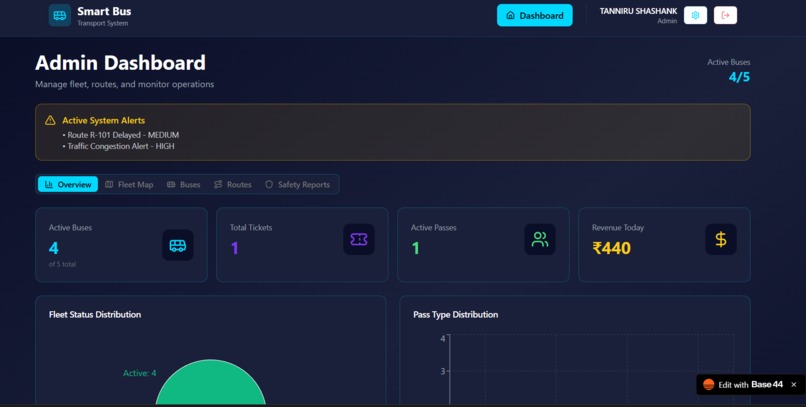Viewport: 806px width, 407px height.
Task: Click Traffic Congestion Alert - HIGH line
Action: coord(121,146)
